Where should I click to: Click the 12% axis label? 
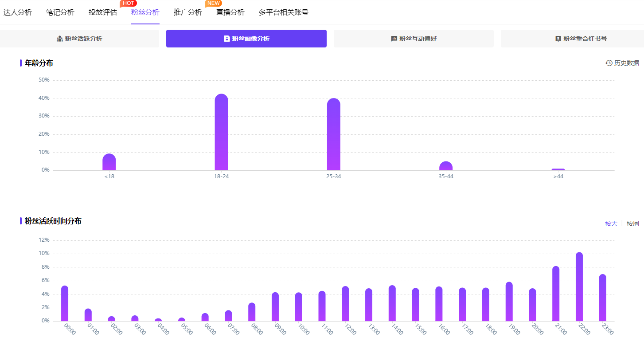pos(44,240)
